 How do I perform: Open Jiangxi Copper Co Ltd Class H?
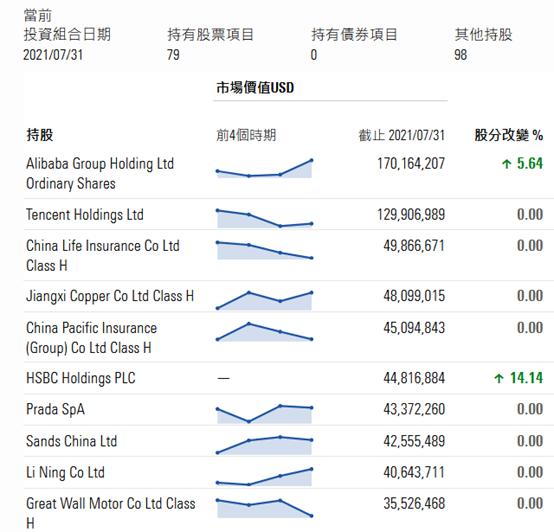coord(110,296)
